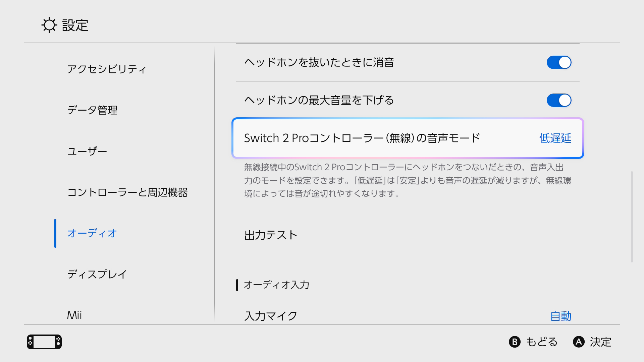Click the Switch console icon at bottom left
Screen dimensions: 644x362
pyautogui.click(x=44, y=342)
